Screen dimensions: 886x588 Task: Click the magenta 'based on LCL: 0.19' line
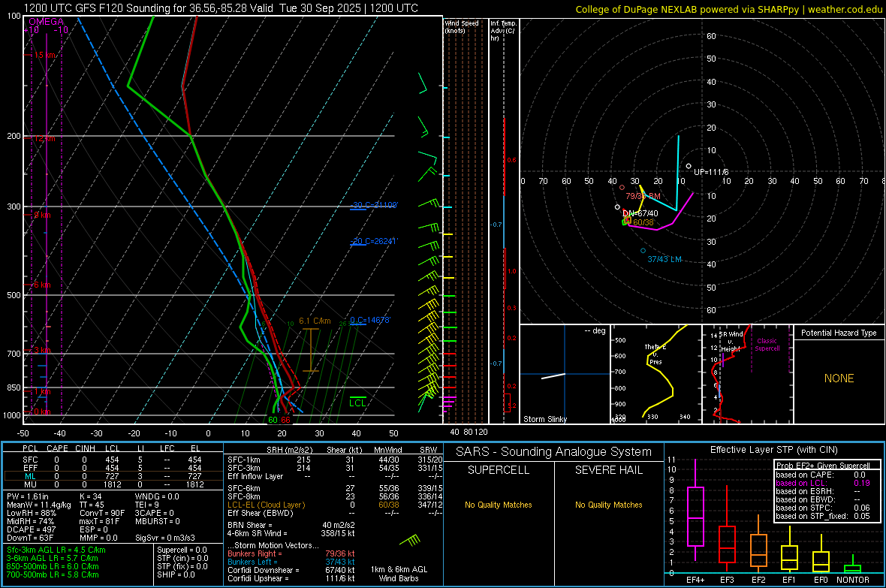pyautogui.click(x=823, y=483)
